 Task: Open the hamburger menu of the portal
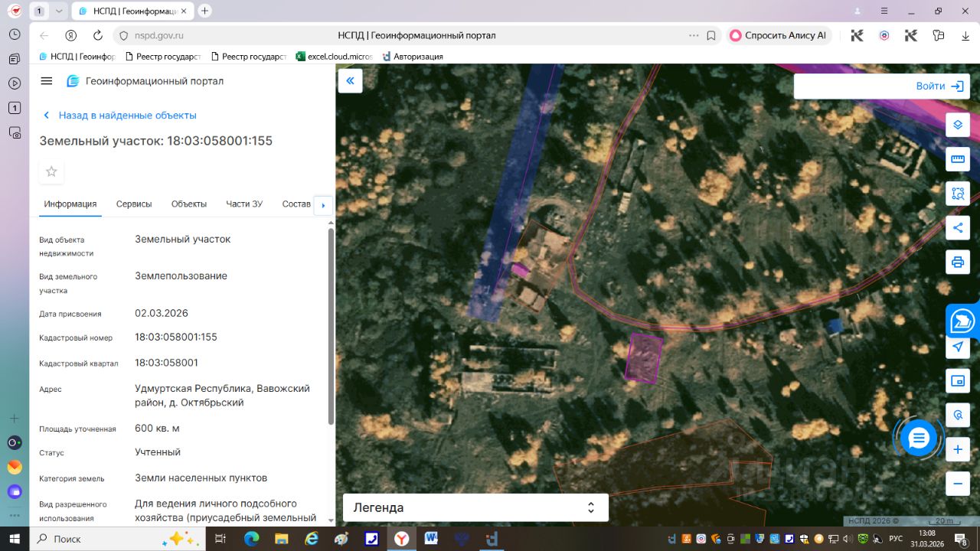47,81
